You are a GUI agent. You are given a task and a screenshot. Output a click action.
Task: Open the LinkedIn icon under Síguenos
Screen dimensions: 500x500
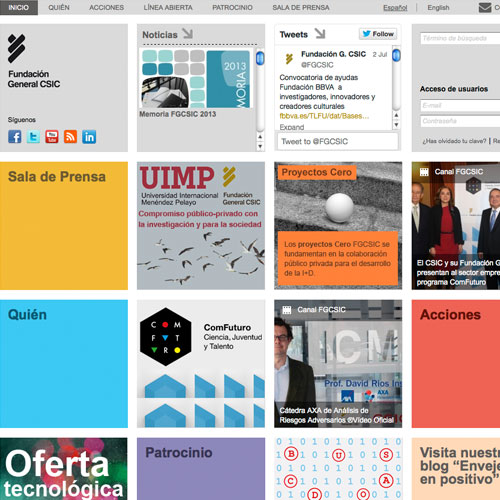pyautogui.click(x=89, y=137)
